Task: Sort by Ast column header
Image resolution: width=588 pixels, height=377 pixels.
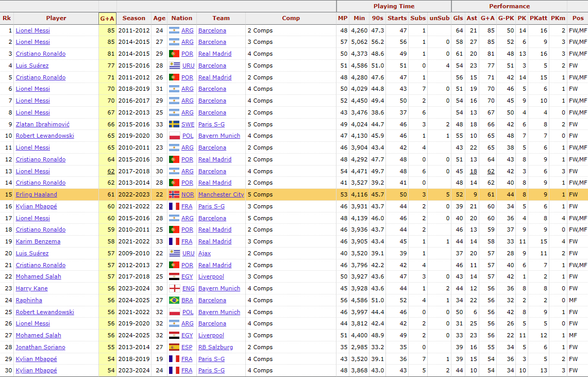Action: point(472,18)
